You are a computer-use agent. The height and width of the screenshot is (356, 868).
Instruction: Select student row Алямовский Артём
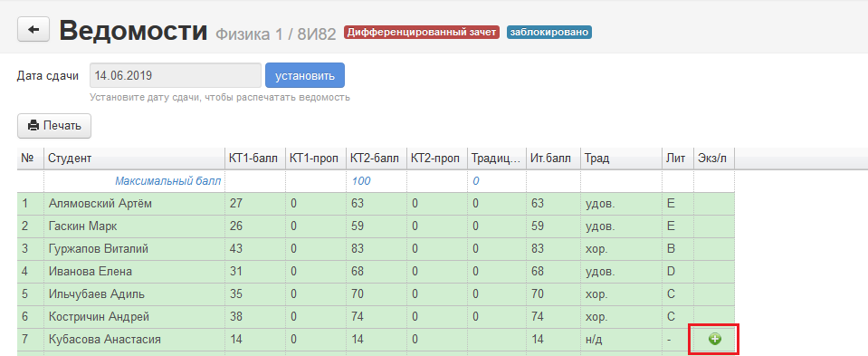pyautogui.click(x=376, y=204)
